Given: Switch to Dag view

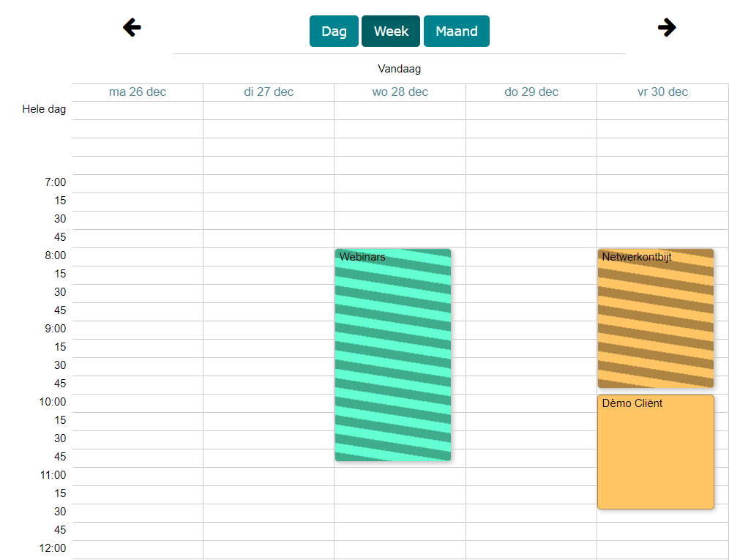Looking at the screenshot, I should point(334,31).
